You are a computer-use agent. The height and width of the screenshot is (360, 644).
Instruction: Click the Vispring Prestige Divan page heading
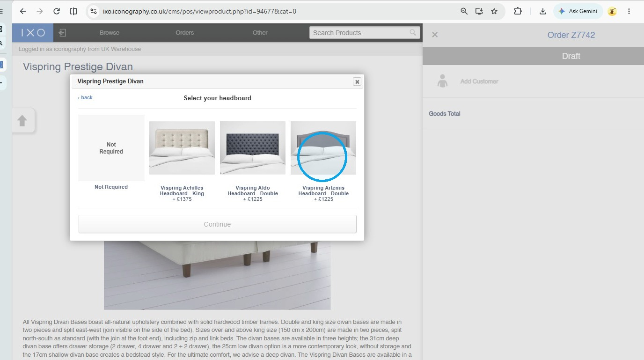78,66
